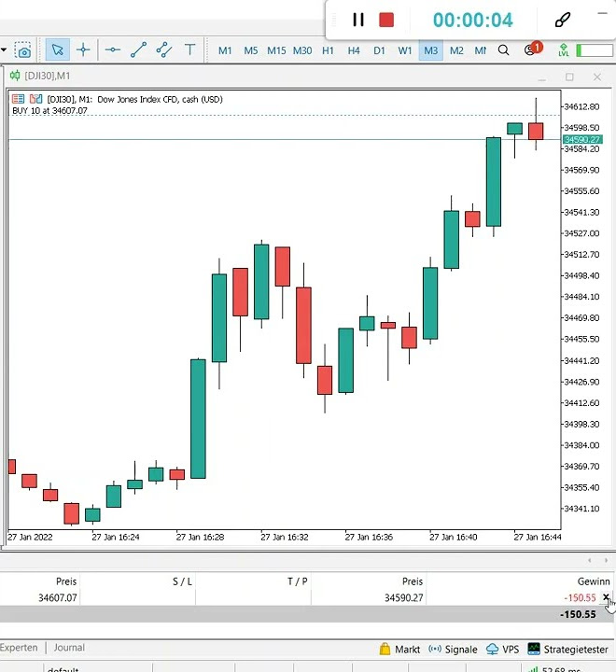Select the cursor arrow tool

click(57, 50)
